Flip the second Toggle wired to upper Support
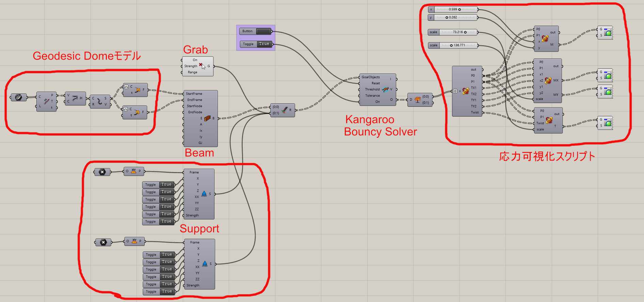Image resolution: width=644 pixels, height=302 pixels. [x=166, y=192]
